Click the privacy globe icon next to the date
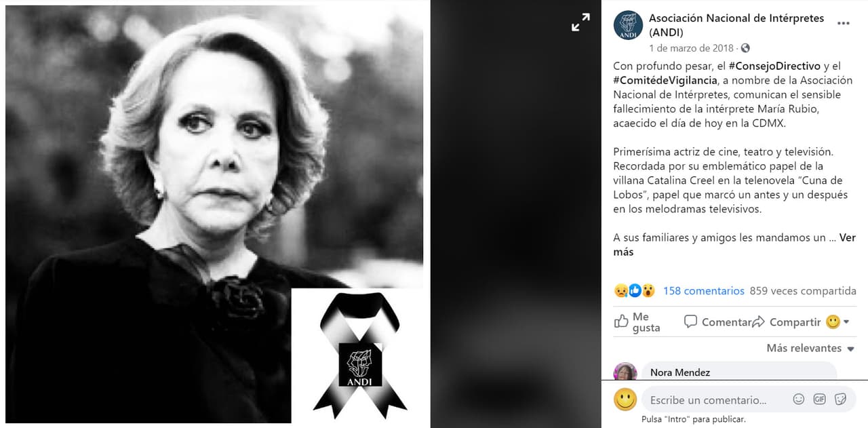The image size is (868, 428). (743, 48)
